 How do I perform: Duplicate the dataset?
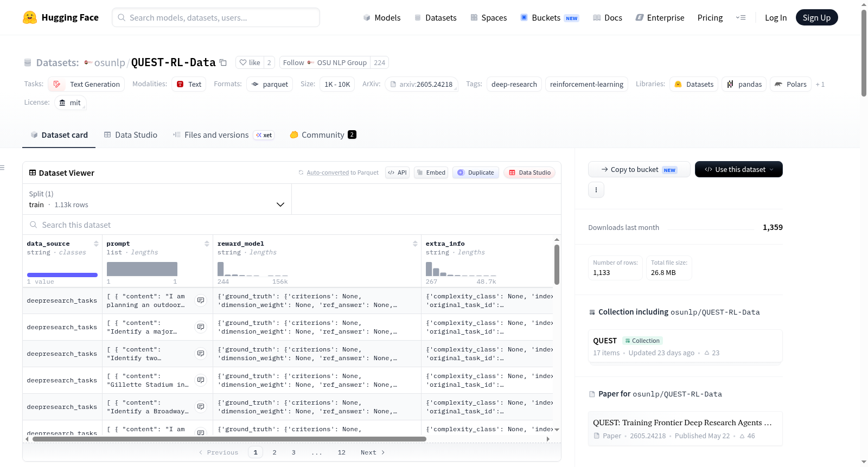(476, 172)
